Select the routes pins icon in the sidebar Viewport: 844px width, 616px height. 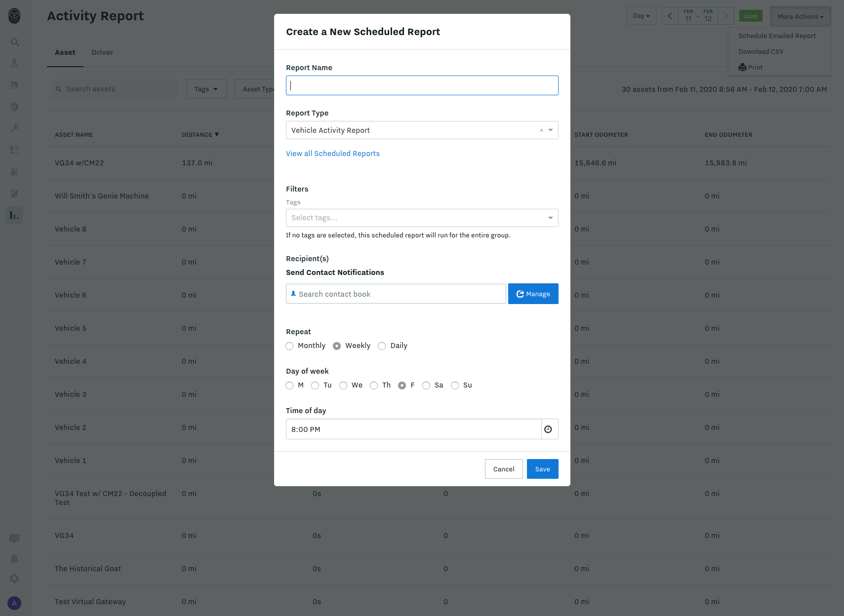coord(14,150)
